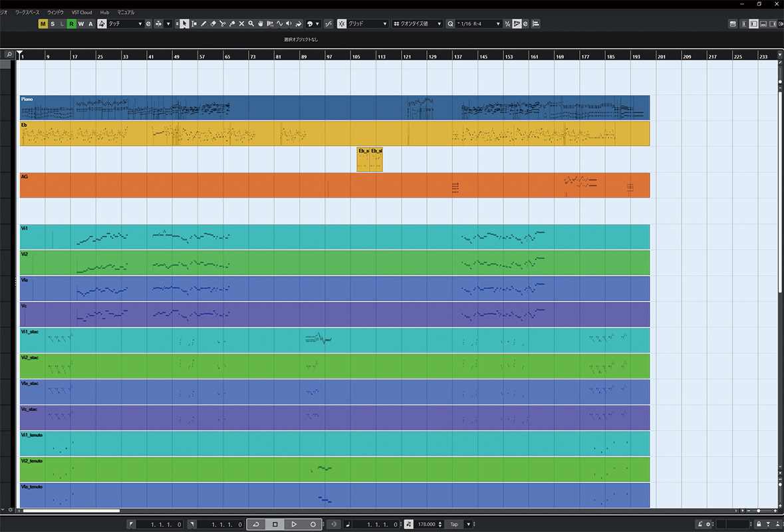Select the Range Selection tool
784x532 pixels.
(194, 24)
